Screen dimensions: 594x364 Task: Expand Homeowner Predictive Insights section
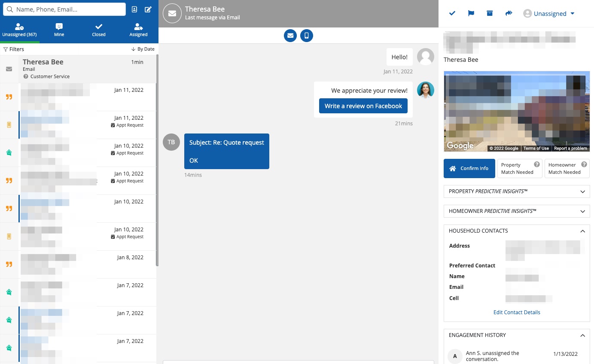[x=516, y=211]
